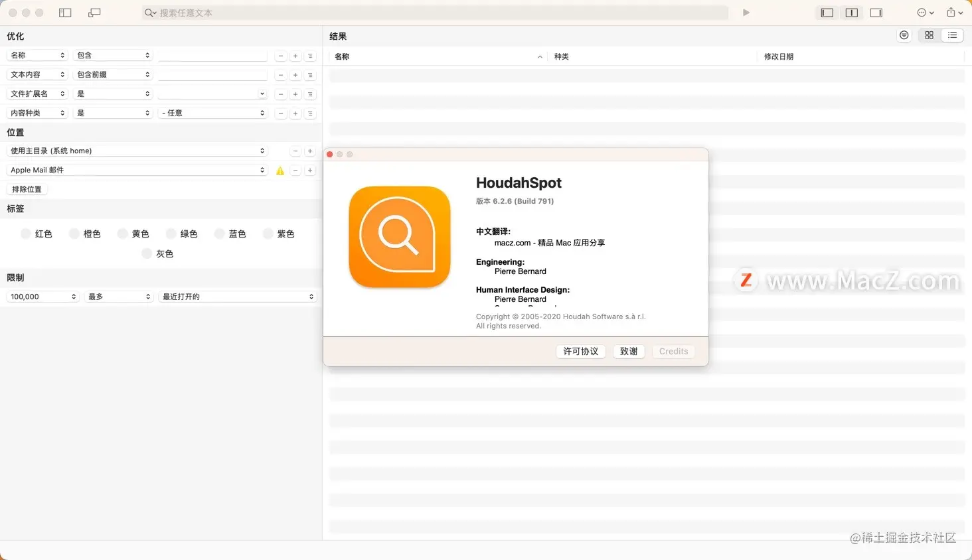This screenshot has height=560, width=972.
Task: Show the right details pane layout
Action: tap(876, 13)
